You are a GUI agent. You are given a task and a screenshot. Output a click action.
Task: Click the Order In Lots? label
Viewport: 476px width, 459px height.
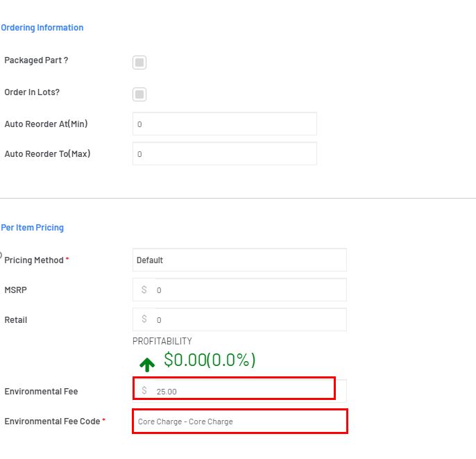point(32,92)
